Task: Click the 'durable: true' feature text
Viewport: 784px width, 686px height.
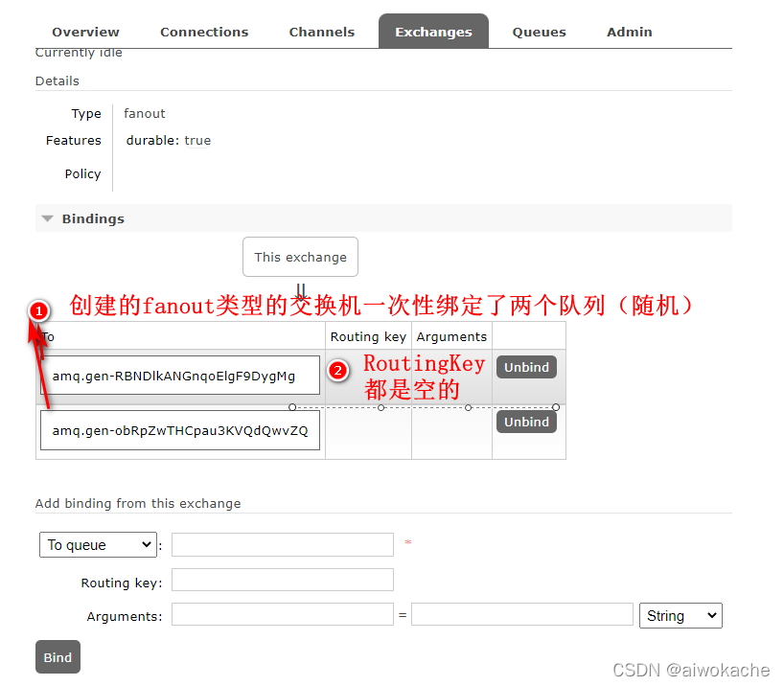Action: point(169,141)
